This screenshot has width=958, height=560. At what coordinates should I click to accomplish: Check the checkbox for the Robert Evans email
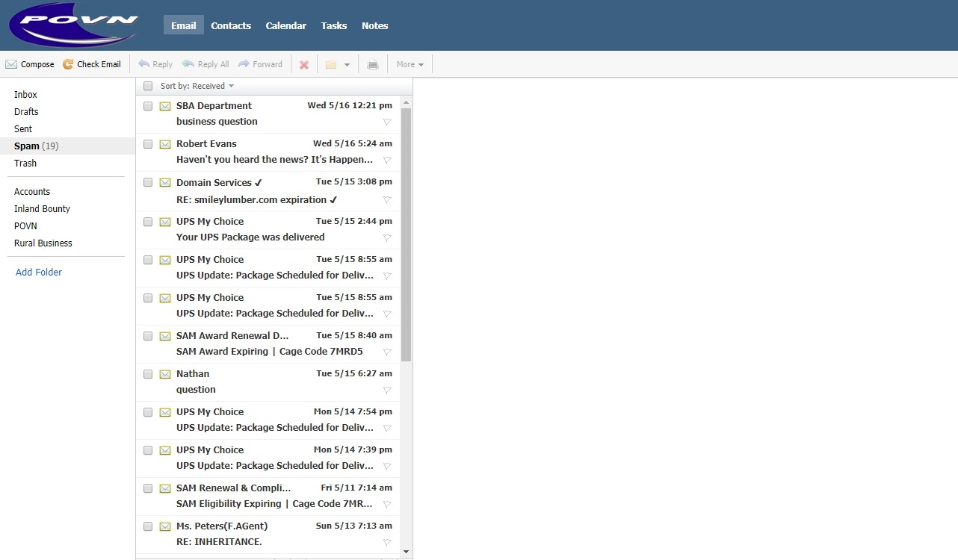147,144
